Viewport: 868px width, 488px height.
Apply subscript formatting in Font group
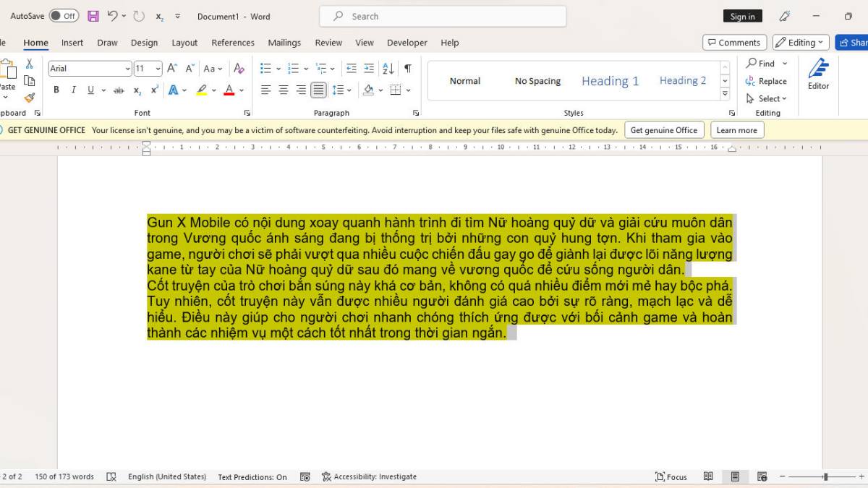click(x=137, y=90)
